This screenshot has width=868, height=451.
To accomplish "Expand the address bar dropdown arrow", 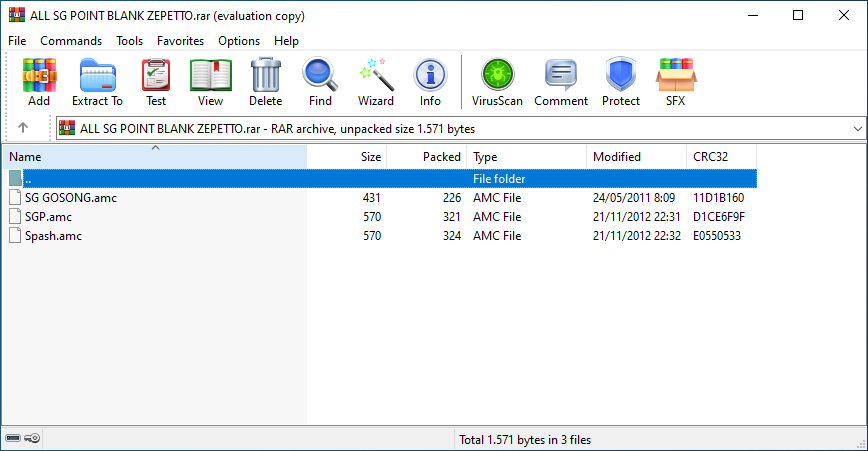I will (x=857, y=128).
